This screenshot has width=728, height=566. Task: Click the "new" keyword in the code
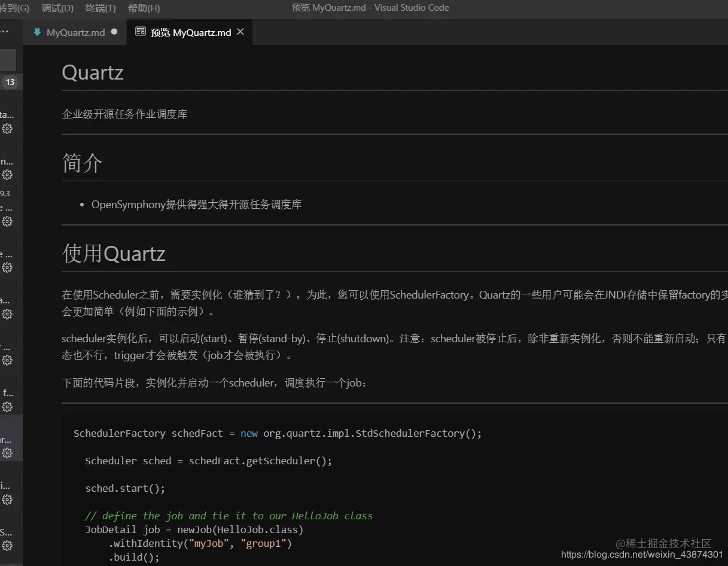click(x=249, y=433)
